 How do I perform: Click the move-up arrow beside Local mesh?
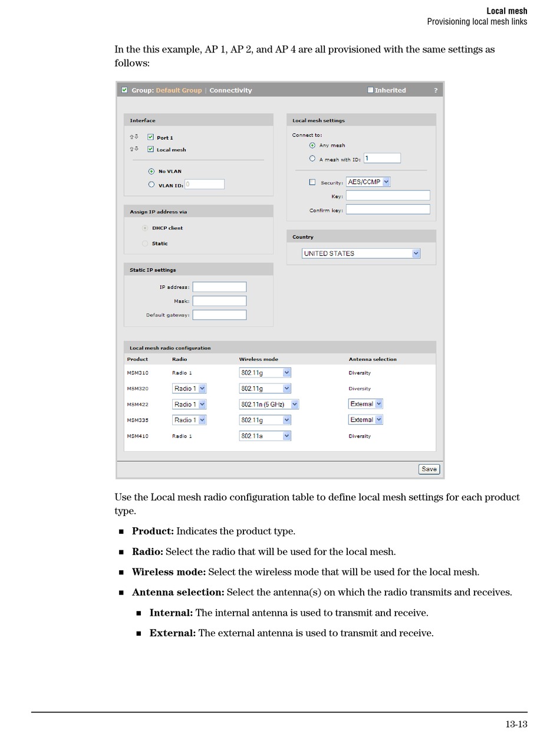pyautogui.click(x=131, y=149)
